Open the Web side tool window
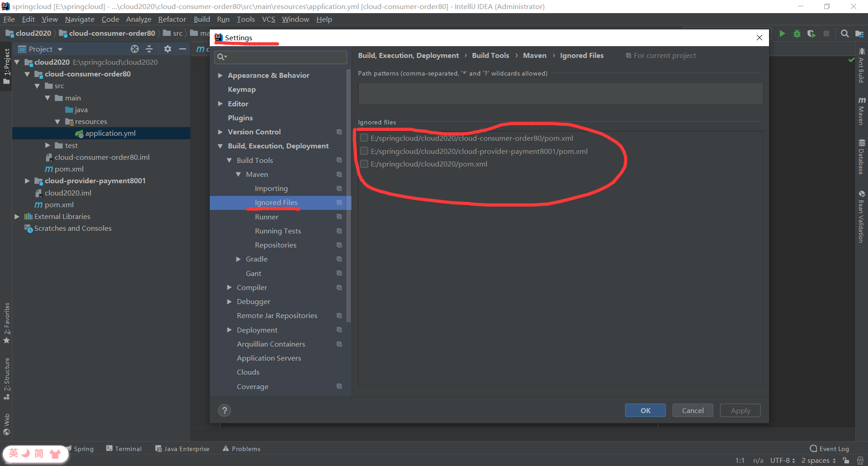Viewport: 868px width, 466px height. [7, 424]
